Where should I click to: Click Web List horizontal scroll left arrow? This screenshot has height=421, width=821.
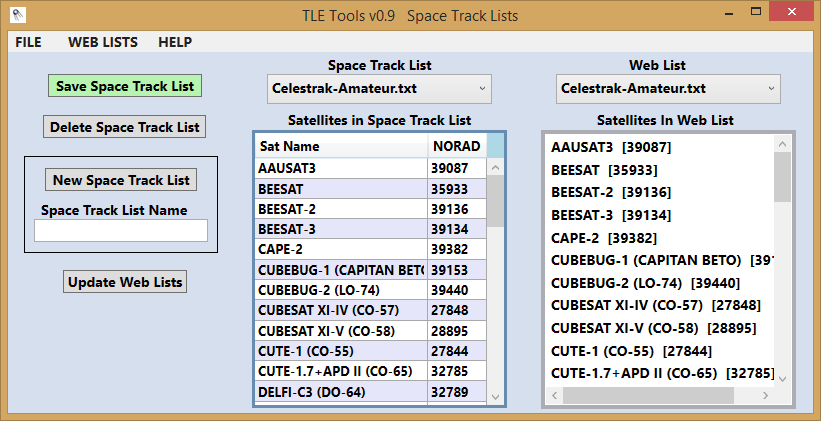(x=554, y=395)
